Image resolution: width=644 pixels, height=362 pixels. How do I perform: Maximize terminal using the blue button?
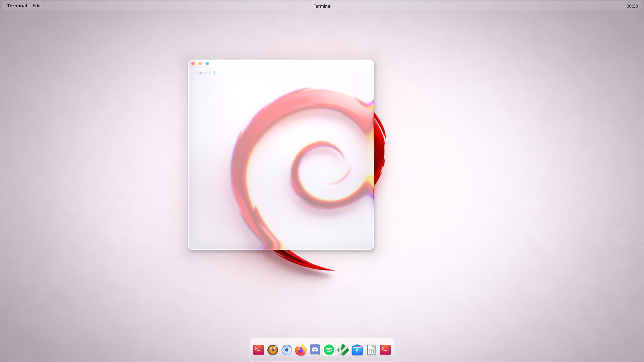point(207,64)
